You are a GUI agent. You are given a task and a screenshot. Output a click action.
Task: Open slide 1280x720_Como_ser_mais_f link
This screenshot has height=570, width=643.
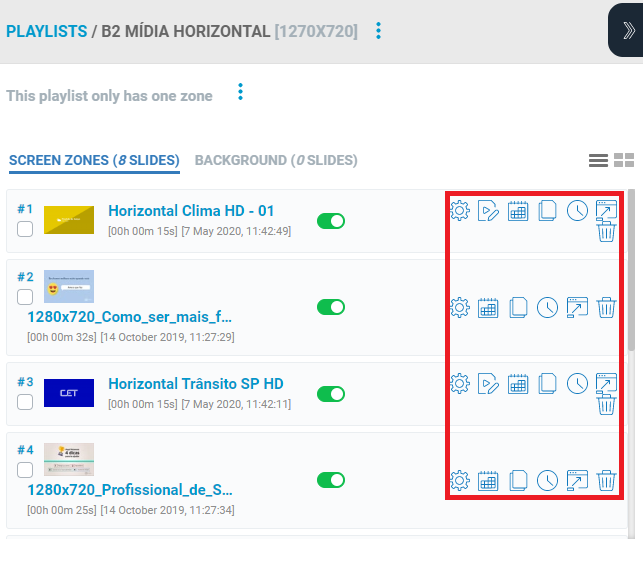[x=130, y=317]
